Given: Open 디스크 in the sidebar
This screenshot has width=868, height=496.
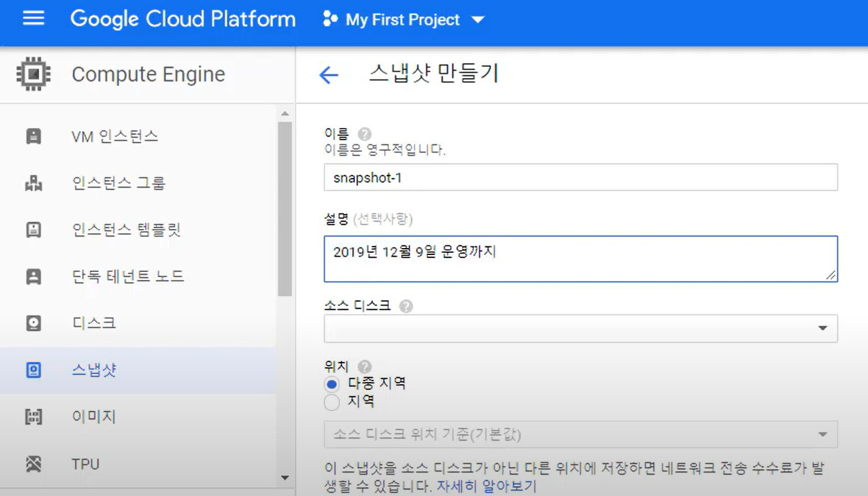Looking at the screenshot, I should [x=138, y=323].
